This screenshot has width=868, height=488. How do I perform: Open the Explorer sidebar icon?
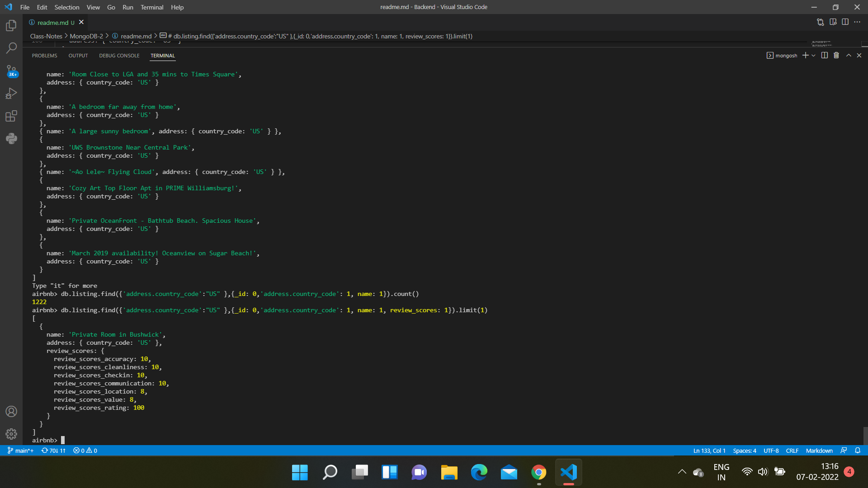11,26
